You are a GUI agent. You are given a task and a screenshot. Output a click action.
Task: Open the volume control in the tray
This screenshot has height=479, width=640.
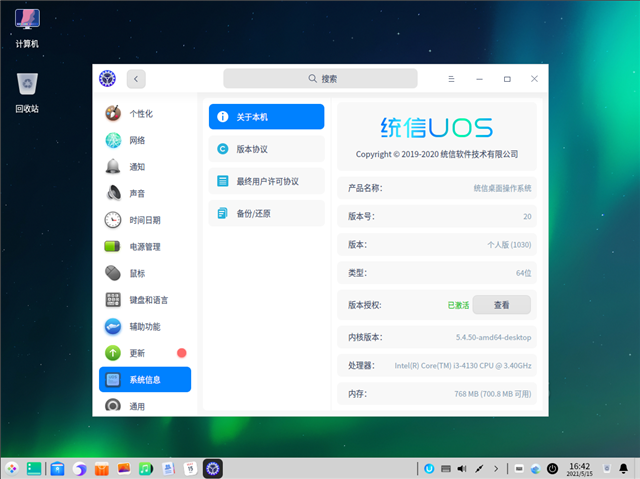coord(462,469)
